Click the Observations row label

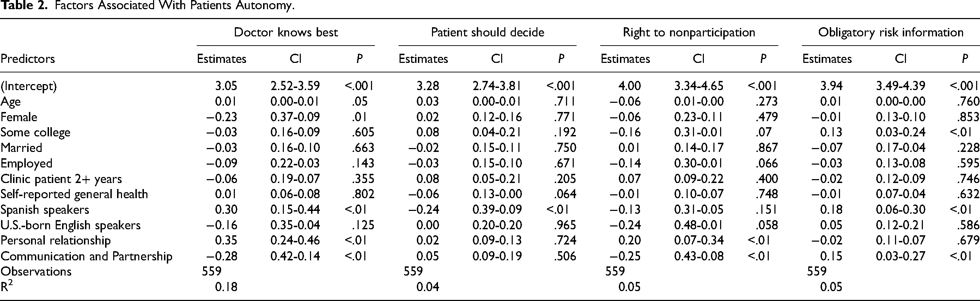click(36, 271)
